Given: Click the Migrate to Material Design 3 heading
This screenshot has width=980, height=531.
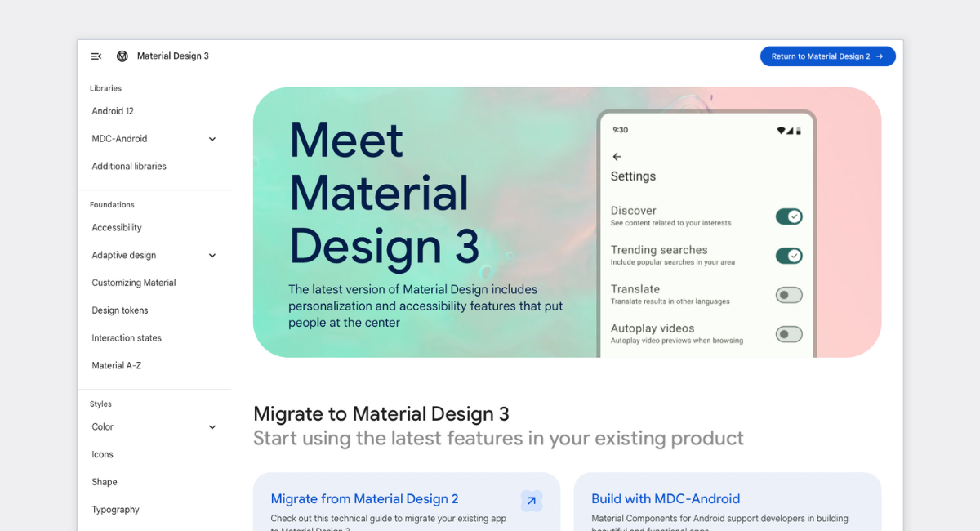Looking at the screenshot, I should [381, 413].
